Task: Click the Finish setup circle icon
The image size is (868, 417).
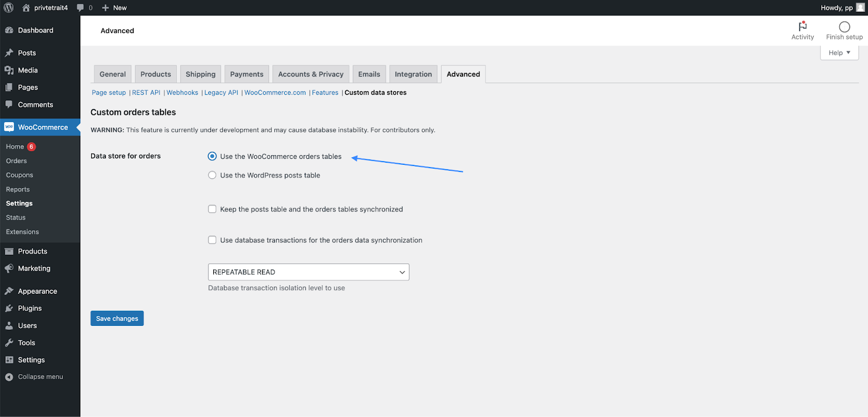Action: (x=845, y=27)
